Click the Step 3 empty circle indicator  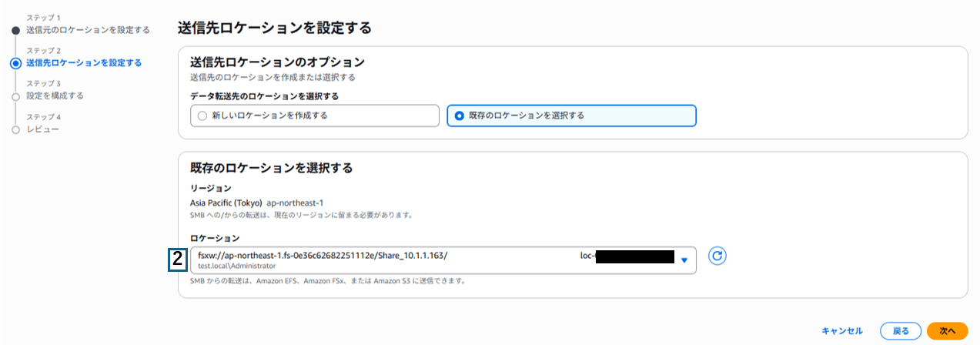15,97
